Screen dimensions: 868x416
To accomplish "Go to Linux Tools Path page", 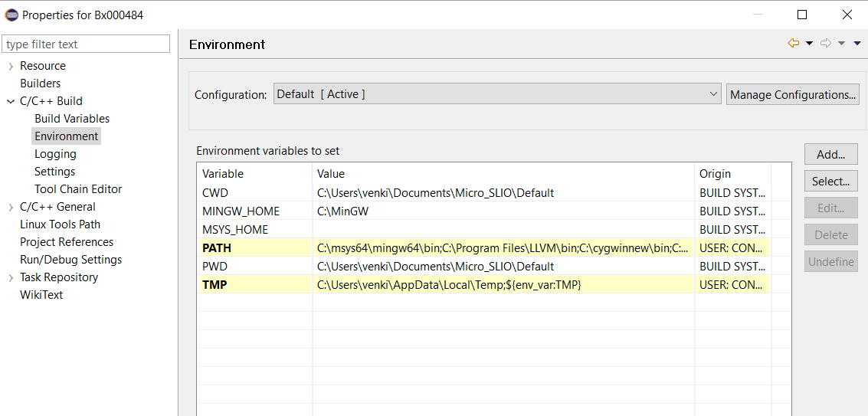I will pyautogui.click(x=60, y=224).
